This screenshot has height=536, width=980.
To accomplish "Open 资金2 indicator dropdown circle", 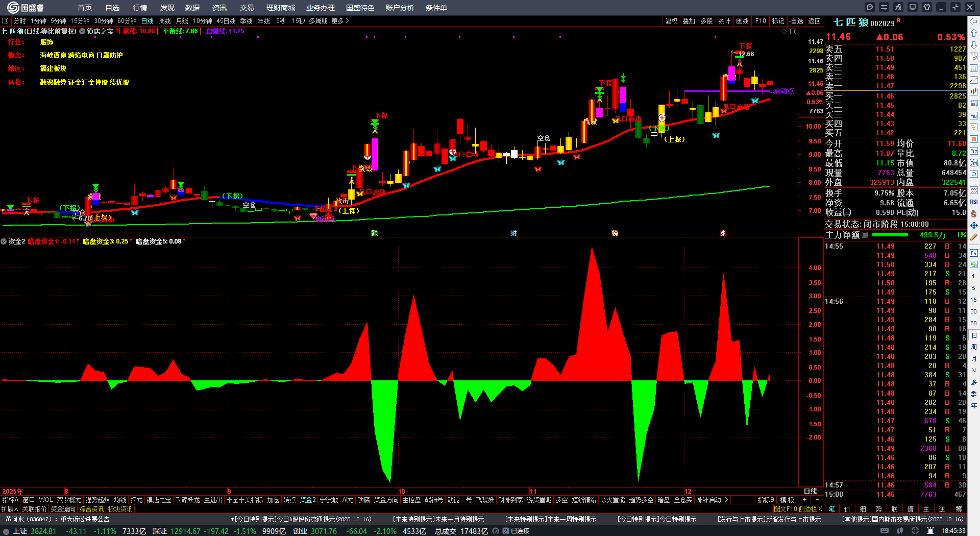I will coord(4,241).
